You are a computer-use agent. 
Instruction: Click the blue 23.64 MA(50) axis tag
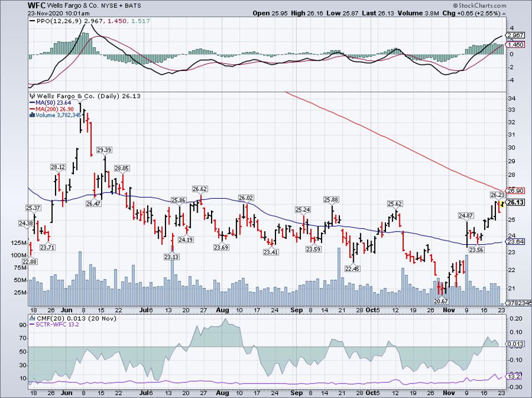(515, 241)
